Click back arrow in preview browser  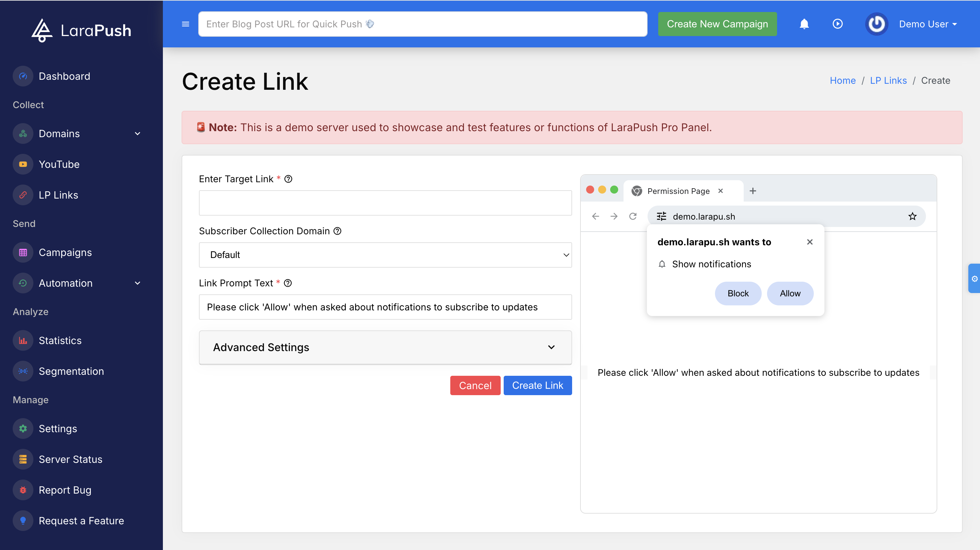595,216
